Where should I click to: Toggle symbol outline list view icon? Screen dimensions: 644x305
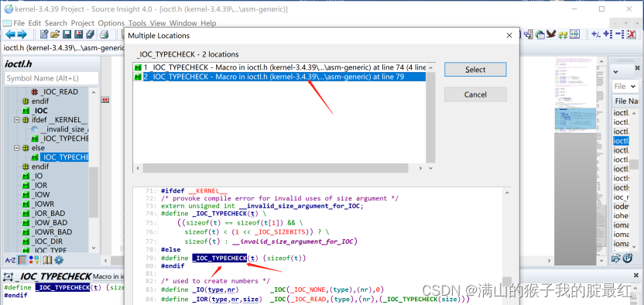pyautogui.click(x=22, y=260)
